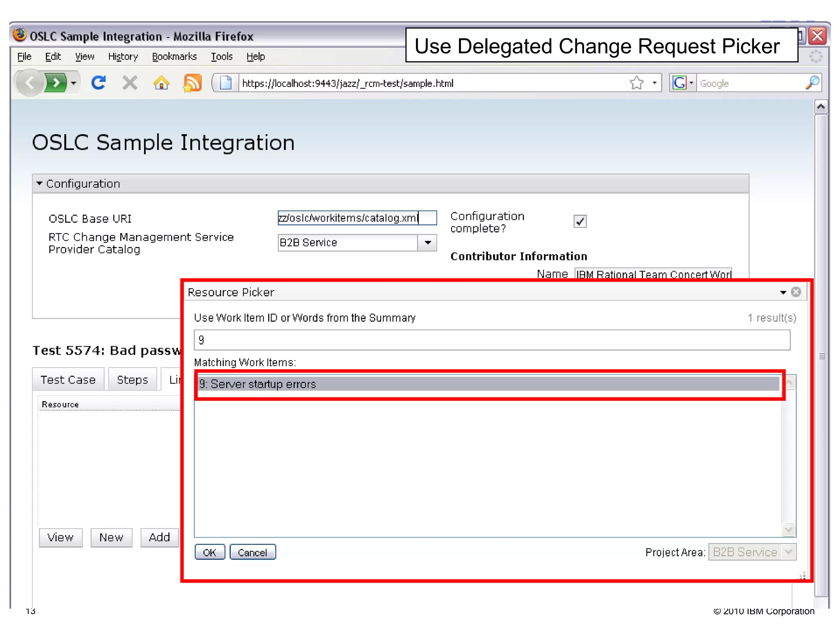
Task: Switch to the Test Case tab
Action: coord(68,380)
